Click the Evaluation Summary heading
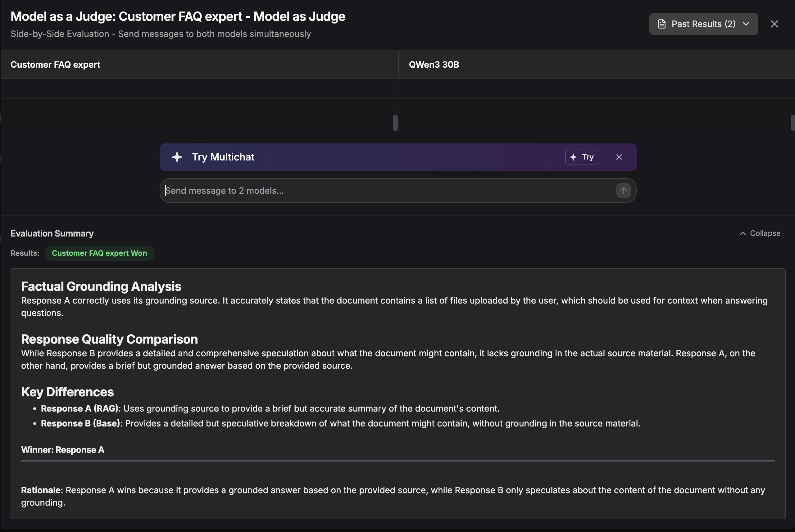Viewport: 795px width, 532px height. click(x=52, y=233)
